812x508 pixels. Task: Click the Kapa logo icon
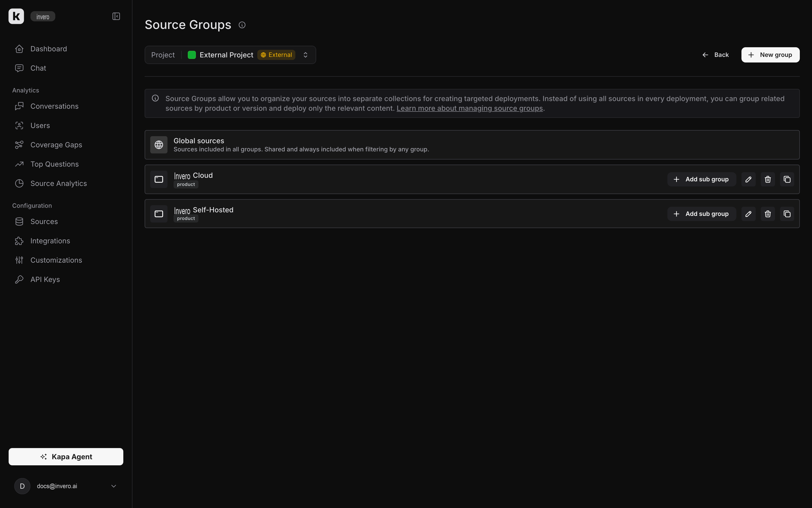click(16, 16)
